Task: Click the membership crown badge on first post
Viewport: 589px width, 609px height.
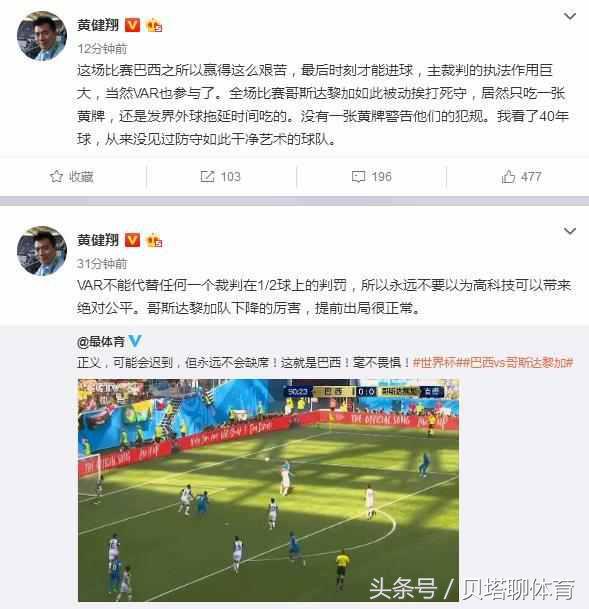Action: click(154, 25)
